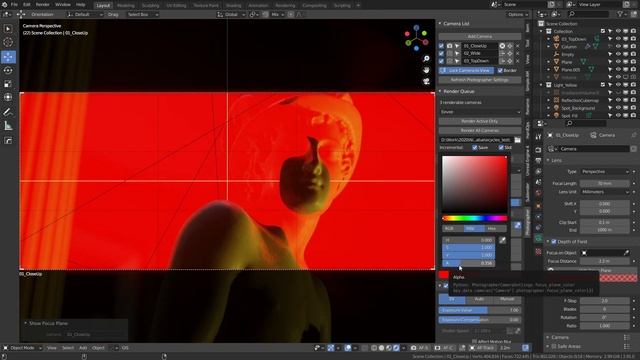Click the navigation axis gizmo
640x360 pixels.
click(416, 38)
